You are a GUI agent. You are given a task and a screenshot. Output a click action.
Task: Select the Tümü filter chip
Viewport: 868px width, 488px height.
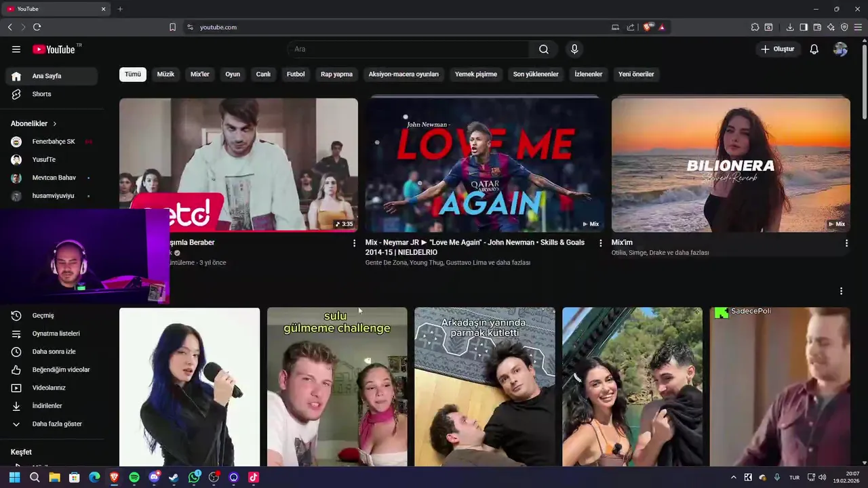click(133, 74)
